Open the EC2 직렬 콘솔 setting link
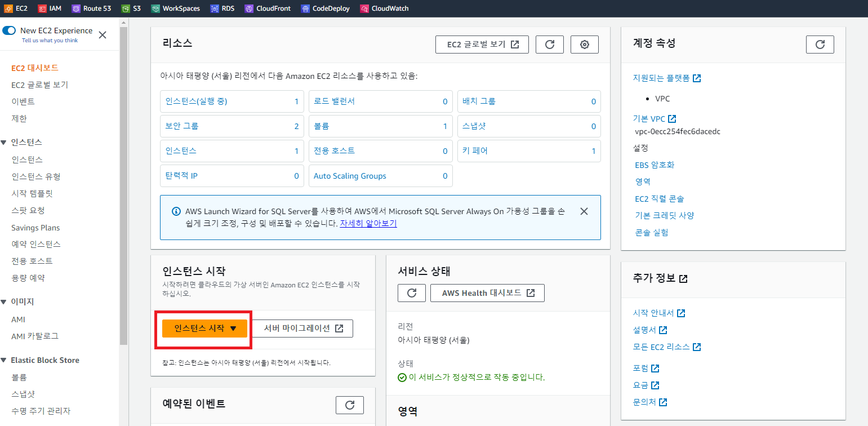 coord(660,199)
